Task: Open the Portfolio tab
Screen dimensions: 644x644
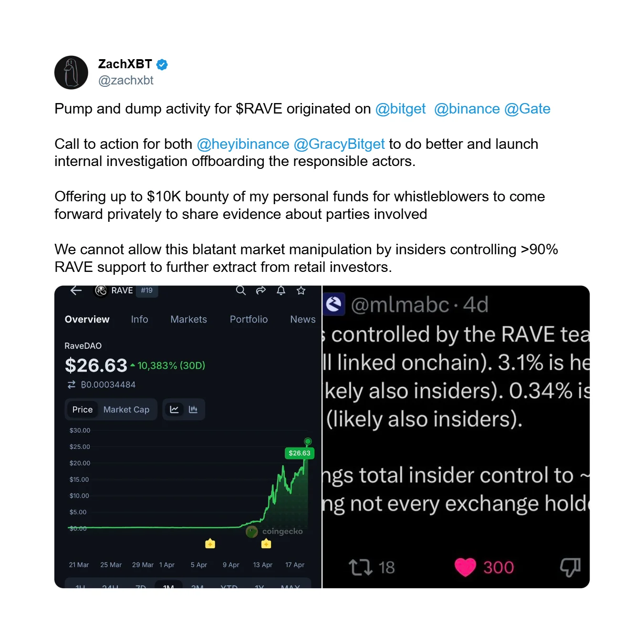Action: [x=249, y=319]
